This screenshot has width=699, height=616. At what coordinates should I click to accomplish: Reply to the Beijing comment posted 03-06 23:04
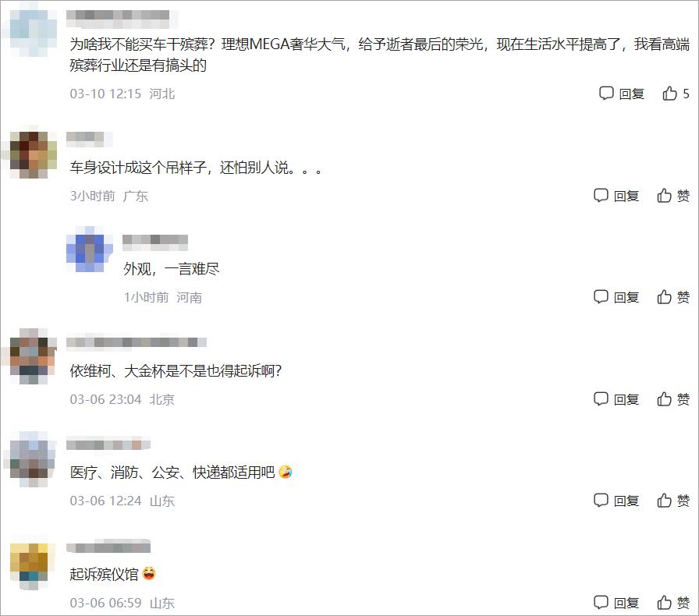click(x=616, y=399)
